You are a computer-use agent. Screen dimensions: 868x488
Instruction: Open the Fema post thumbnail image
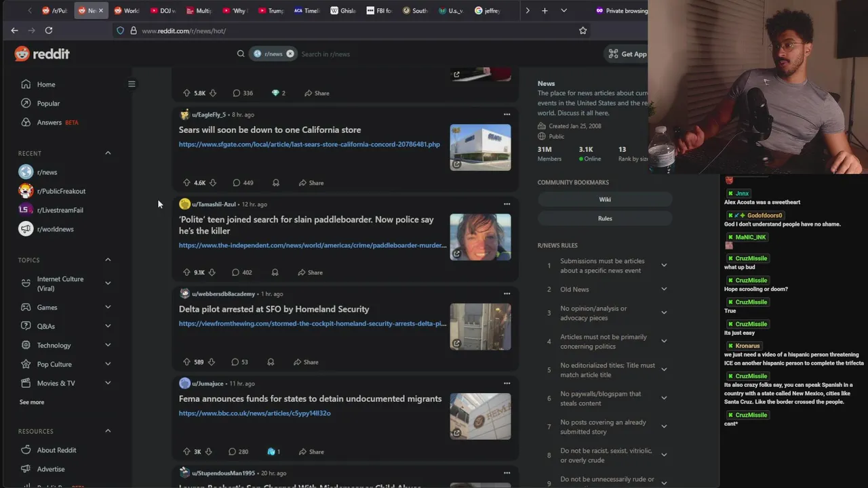point(480,415)
